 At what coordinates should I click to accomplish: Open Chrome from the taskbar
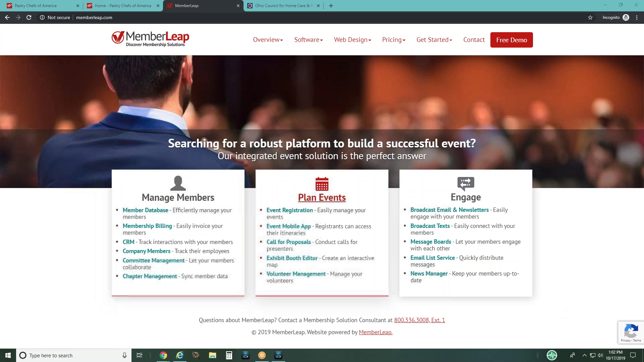(163, 355)
